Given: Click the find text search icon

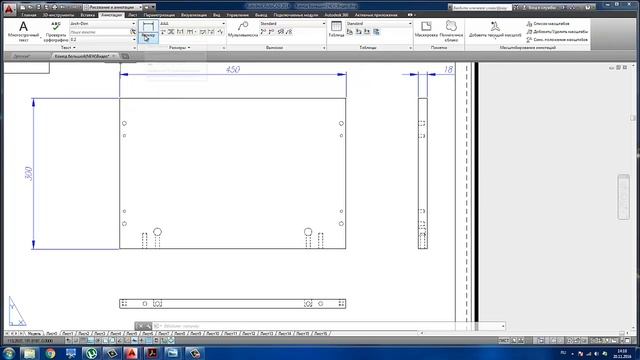Looking at the screenshot, I should tap(133, 31).
